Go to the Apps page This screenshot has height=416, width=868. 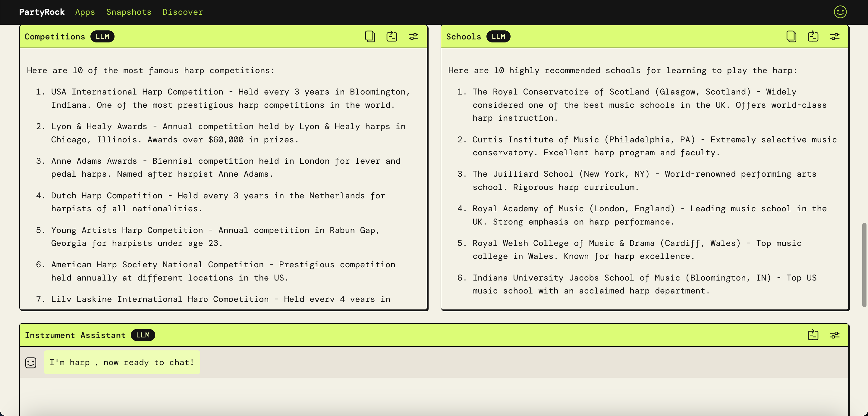85,12
